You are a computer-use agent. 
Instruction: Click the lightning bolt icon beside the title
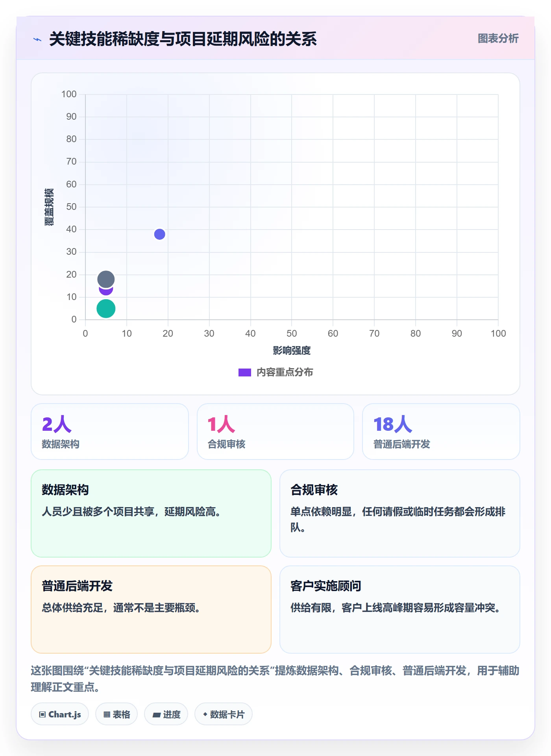tap(37, 39)
